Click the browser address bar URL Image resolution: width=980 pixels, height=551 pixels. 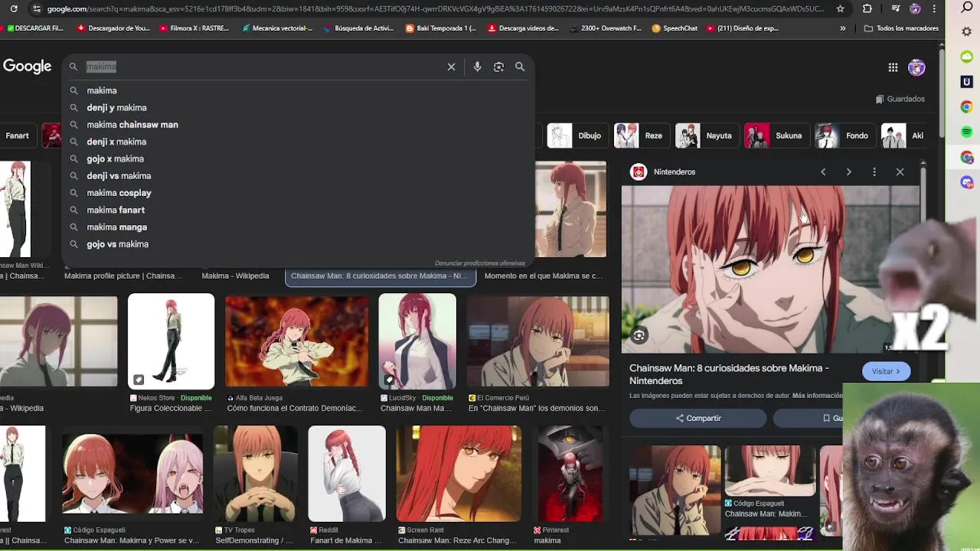tap(435, 8)
